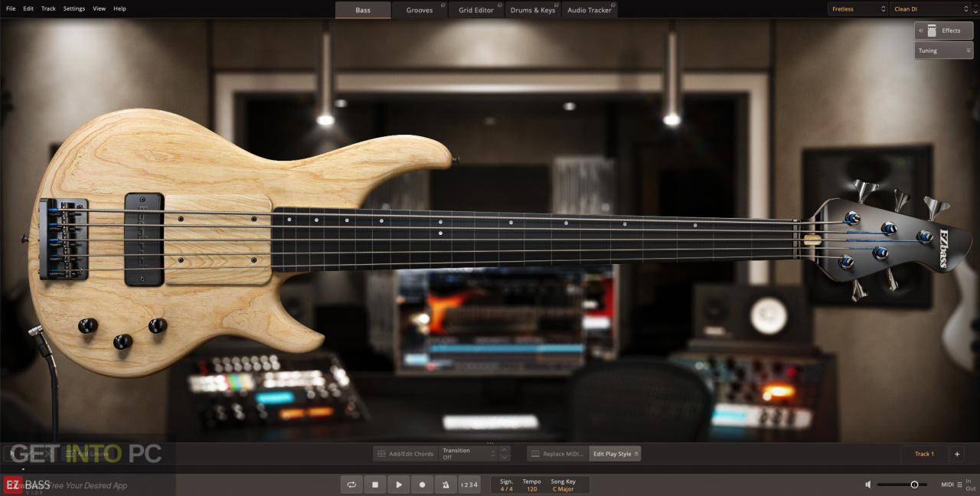Click Add/Edit Chords button
Image resolution: width=980 pixels, height=496 pixels.
pos(405,454)
